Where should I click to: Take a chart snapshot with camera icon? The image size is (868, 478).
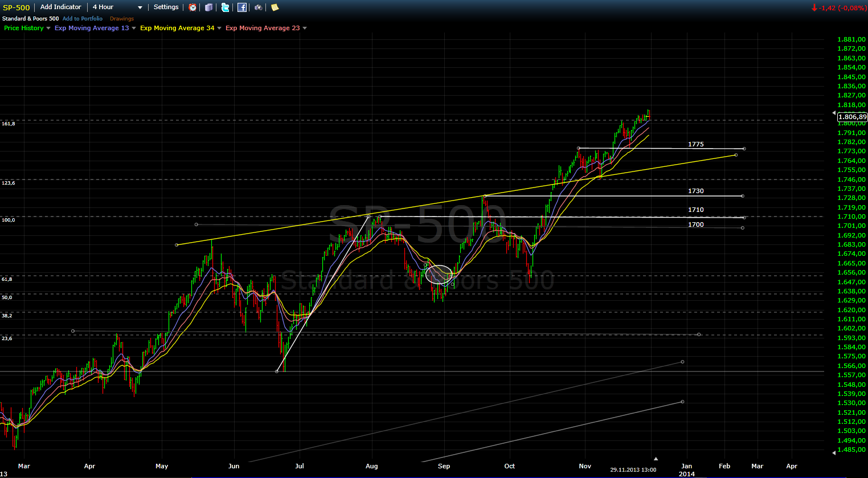coord(259,7)
